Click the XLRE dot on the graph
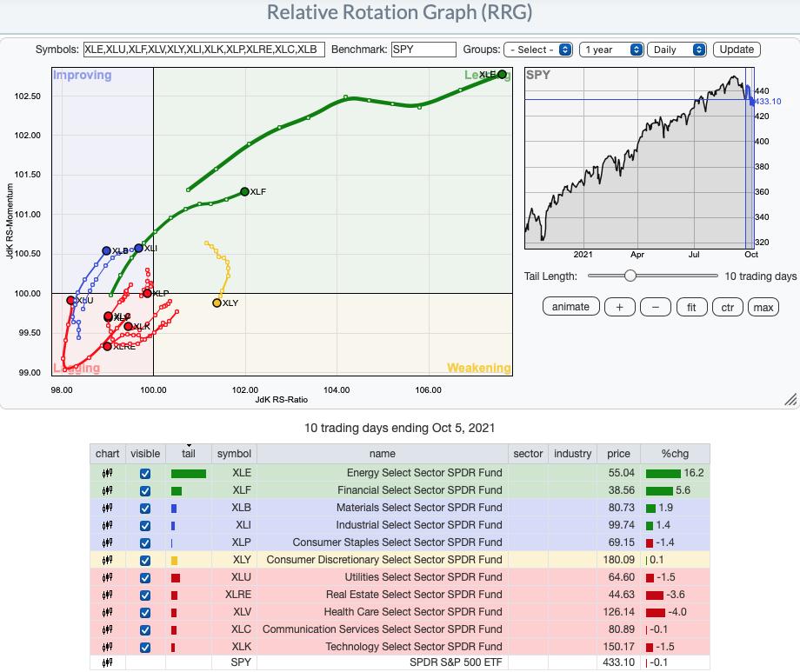 click(107, 346)
